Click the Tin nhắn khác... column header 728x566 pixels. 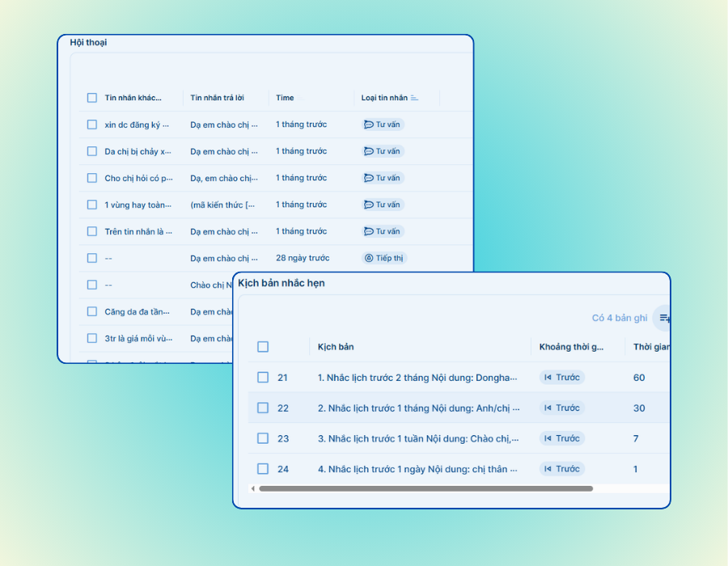click(x=133, y=98)
